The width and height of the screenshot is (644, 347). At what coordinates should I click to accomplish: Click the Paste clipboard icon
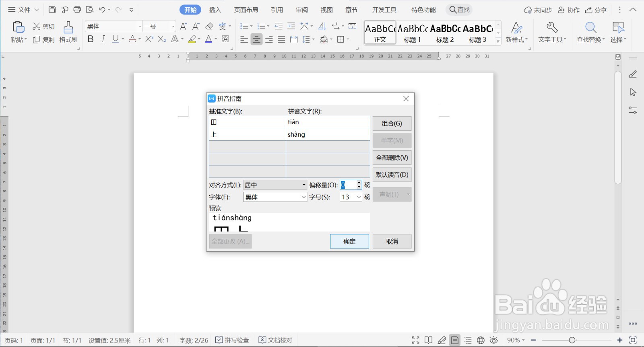19,27
